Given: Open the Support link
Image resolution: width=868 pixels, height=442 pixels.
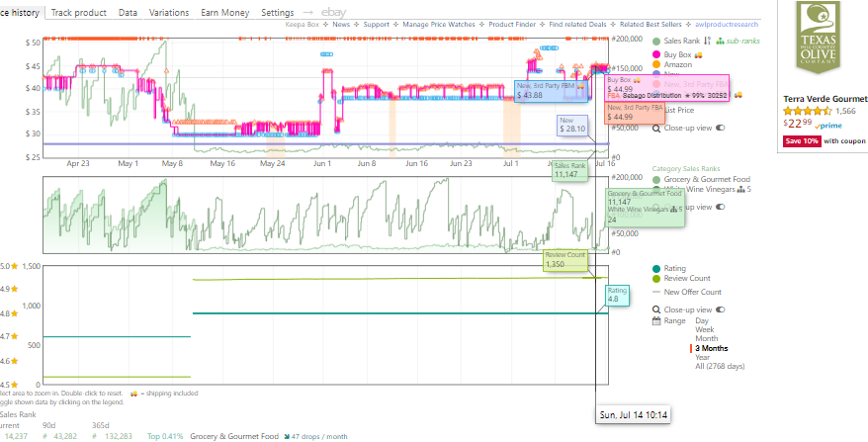Looking at the screenshot, I should [376, 25].
